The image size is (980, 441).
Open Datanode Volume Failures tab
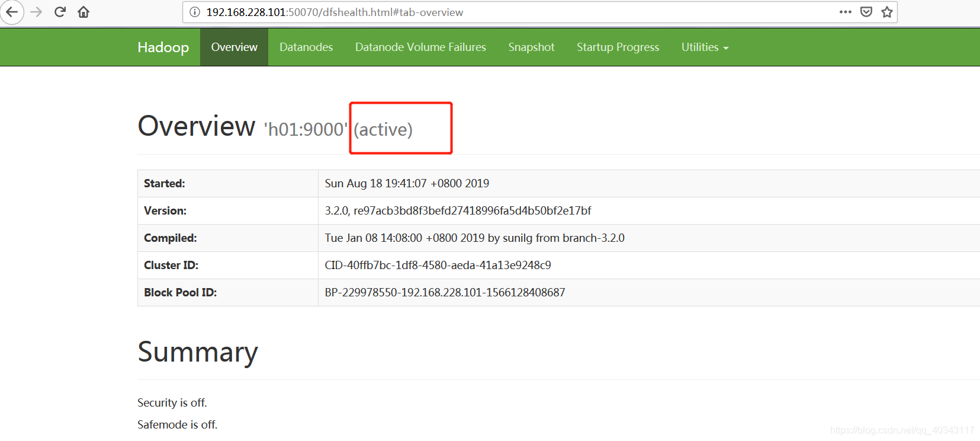tap(420, 47)
